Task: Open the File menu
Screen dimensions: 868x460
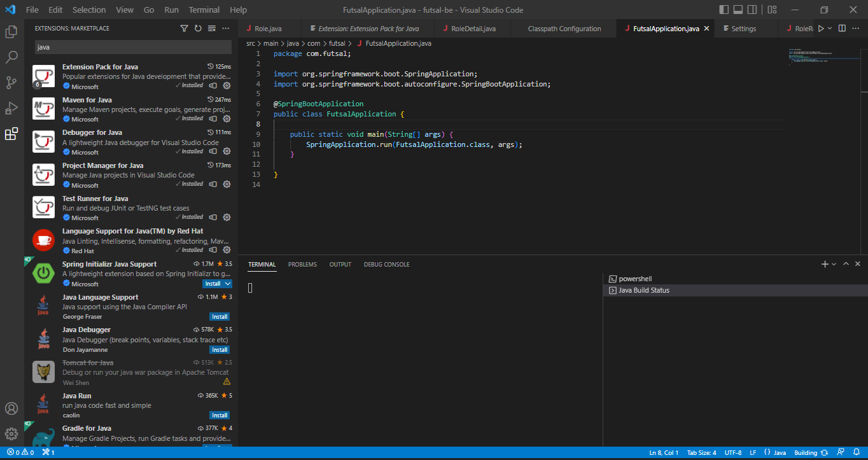Action: point(32,10)
